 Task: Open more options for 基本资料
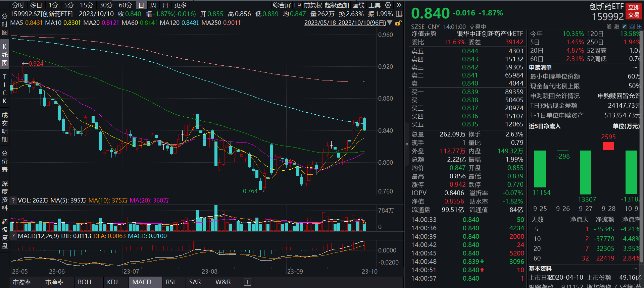(635, 269)
